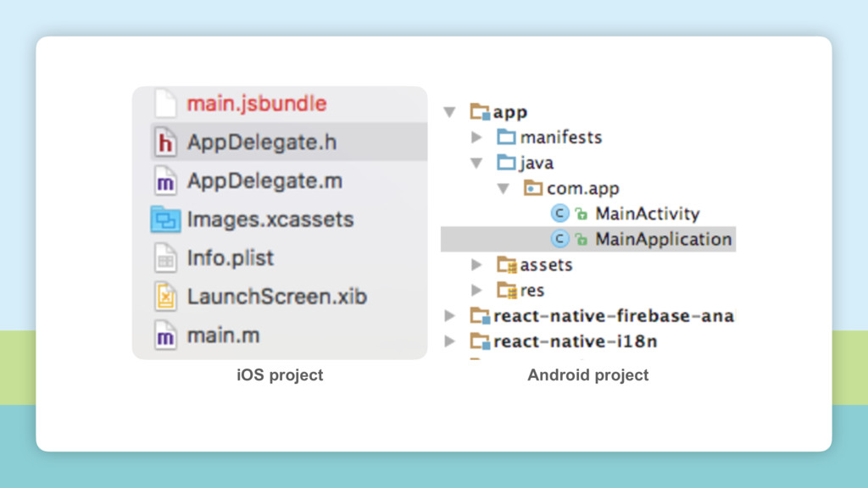Viewport: 868px width, 488px height.
Task: Click the AppDelegate.m file icon
Action: click(165, 181)
